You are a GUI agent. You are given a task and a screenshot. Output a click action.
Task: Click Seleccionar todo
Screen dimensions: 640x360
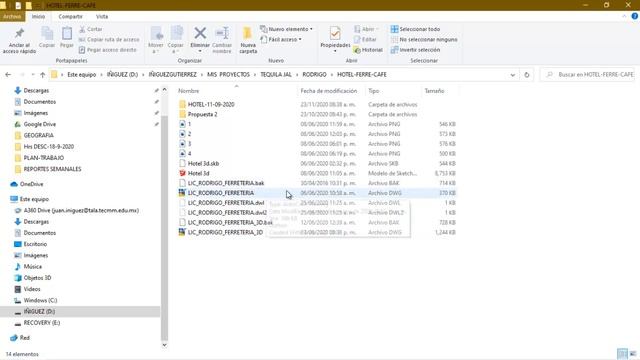coord(416,29)
